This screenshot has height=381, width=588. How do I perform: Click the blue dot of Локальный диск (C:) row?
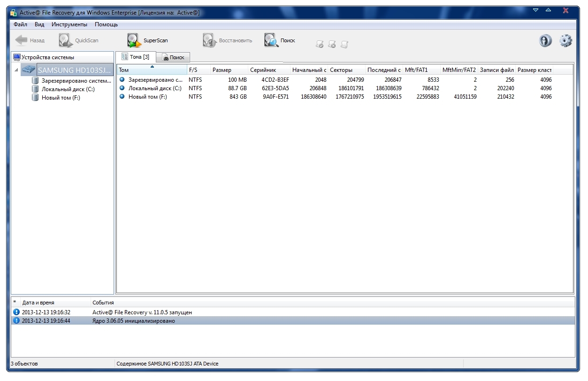pos(122,88)
